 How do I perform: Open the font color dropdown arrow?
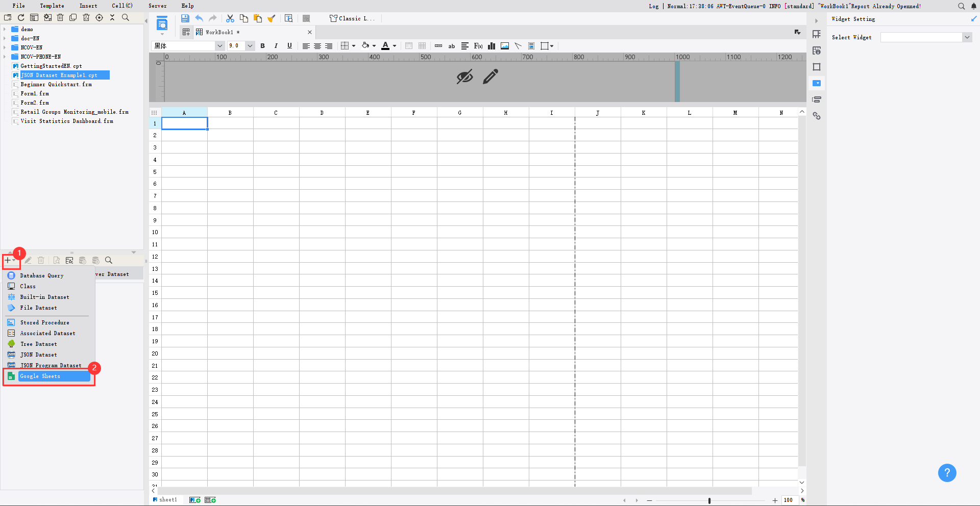395,46
